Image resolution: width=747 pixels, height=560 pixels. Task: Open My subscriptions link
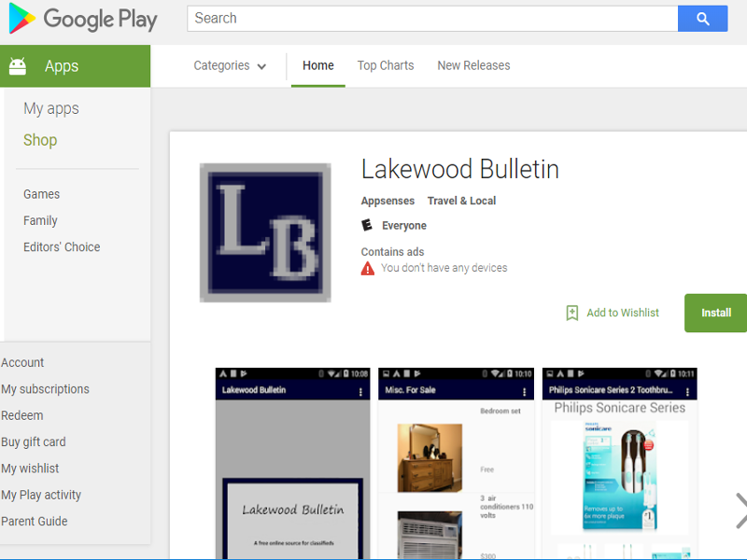point(45,389)
